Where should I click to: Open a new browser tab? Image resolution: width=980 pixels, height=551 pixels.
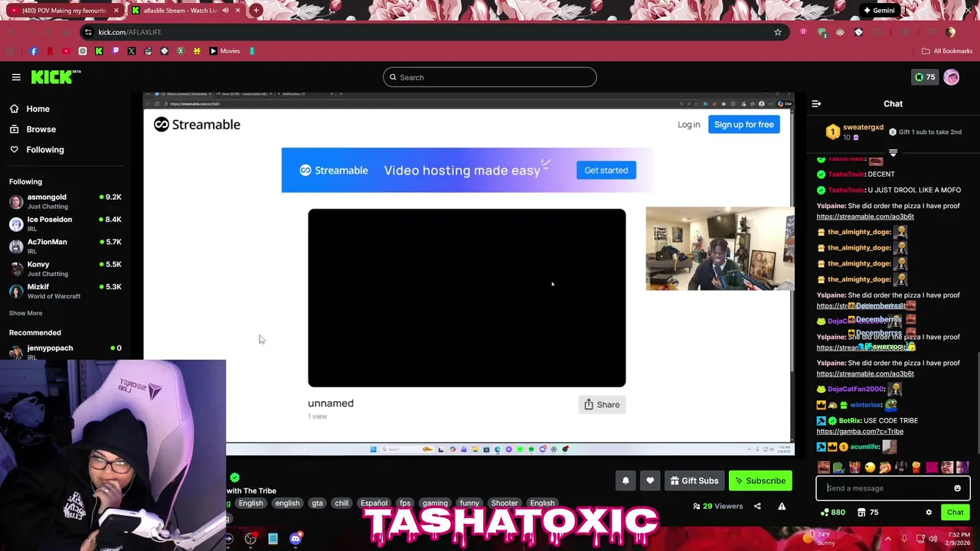pyautogui.click(x=256, y=11)
